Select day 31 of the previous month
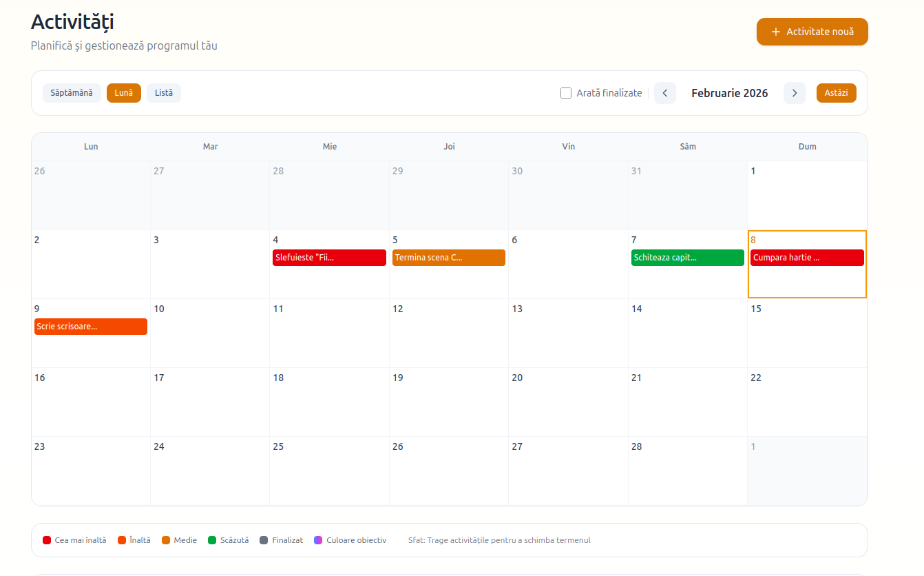 tap(688, 196)
